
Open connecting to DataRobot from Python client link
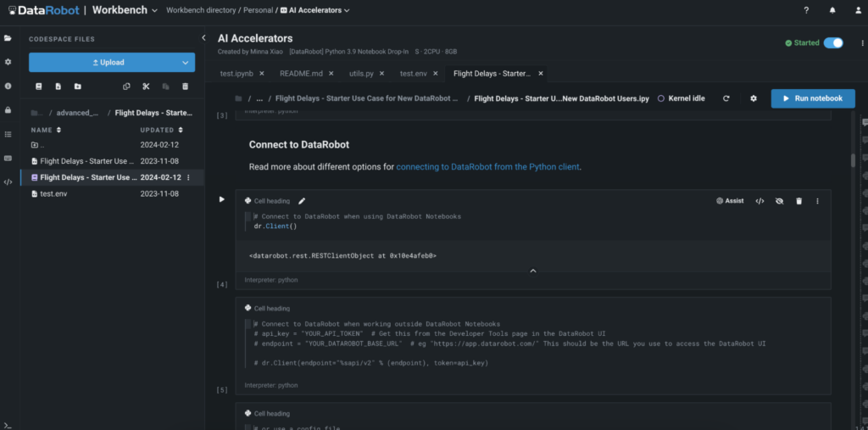(487, 166)
